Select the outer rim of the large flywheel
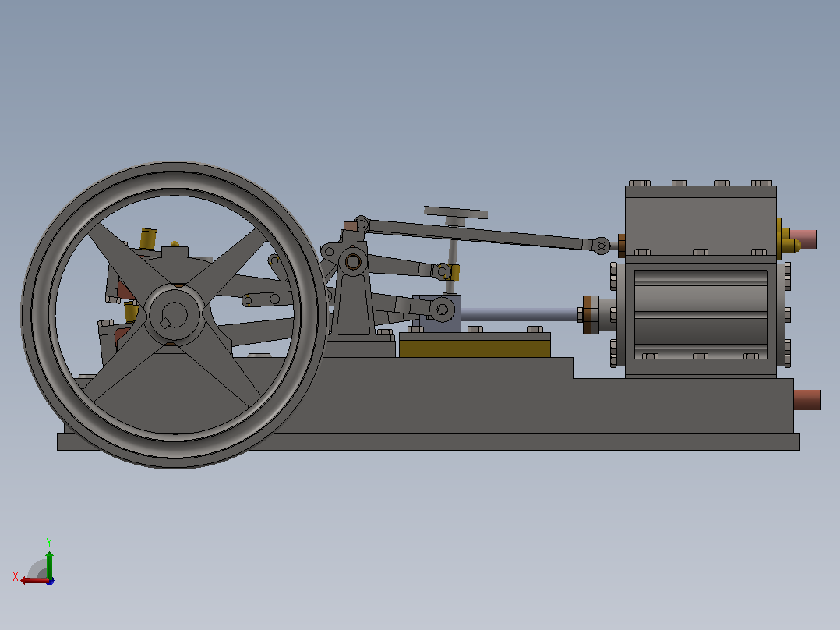This screenshot has height=630, width=840. point(174,315)
